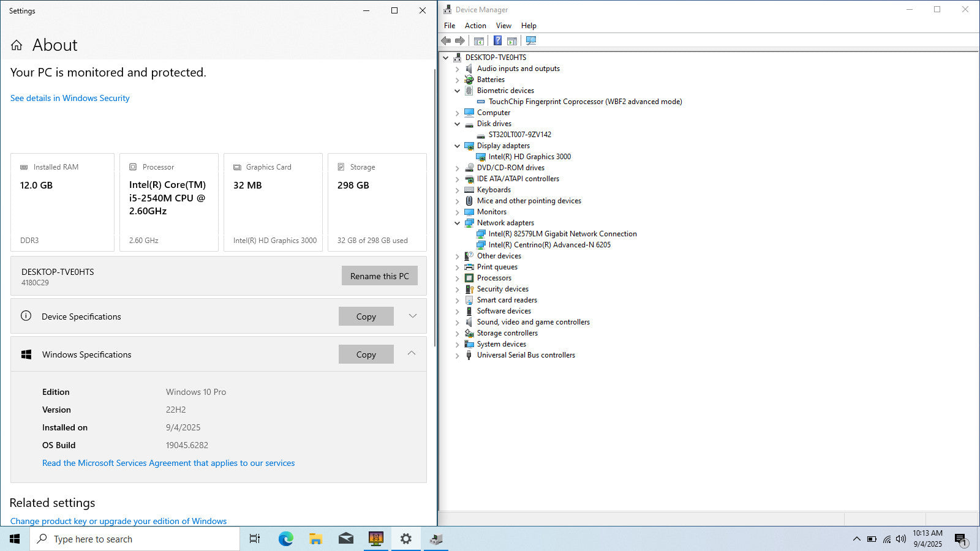Select TouchChip Fingerprint Coprocessor device
This screenshot has height=551, width=980.
pos(585,102)
